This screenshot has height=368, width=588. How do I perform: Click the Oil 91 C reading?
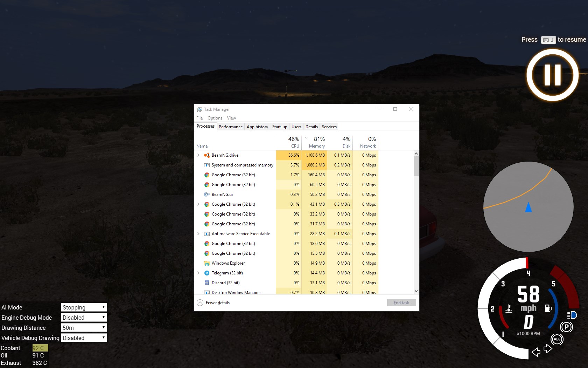38,355
